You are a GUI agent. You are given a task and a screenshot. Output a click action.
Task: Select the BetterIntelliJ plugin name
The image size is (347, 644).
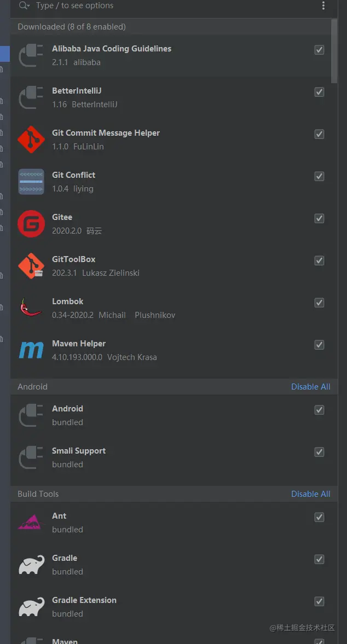point(77,90)
